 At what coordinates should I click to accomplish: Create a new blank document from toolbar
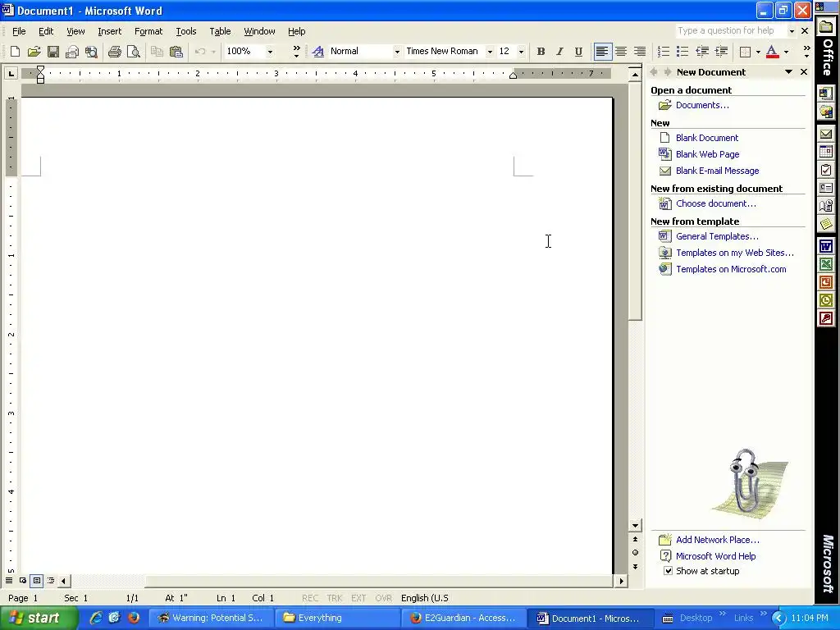(x=15, y=52)
